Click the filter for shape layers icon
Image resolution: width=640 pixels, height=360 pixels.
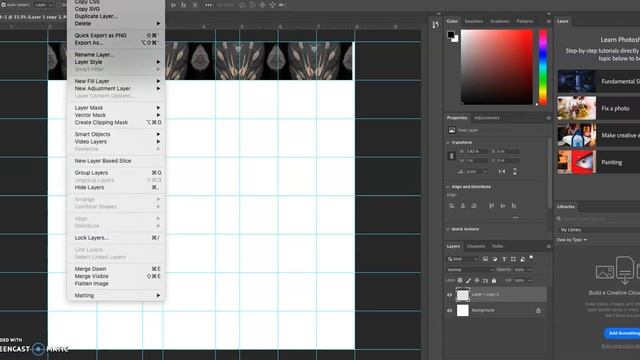coord(513,259)
